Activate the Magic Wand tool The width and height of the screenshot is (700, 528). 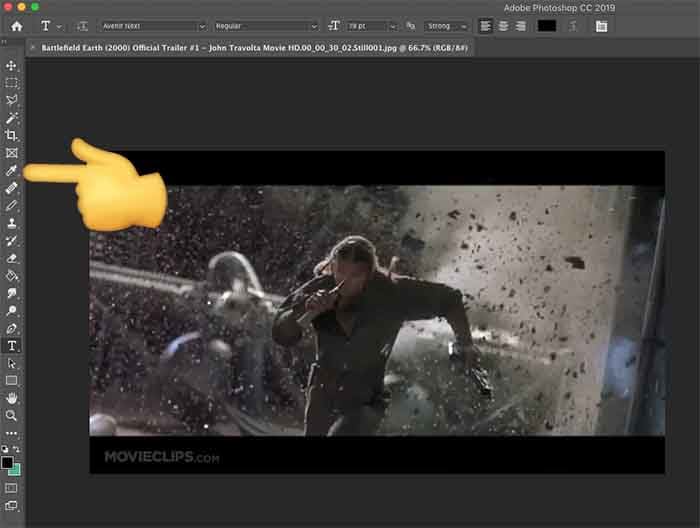[12, 118]
